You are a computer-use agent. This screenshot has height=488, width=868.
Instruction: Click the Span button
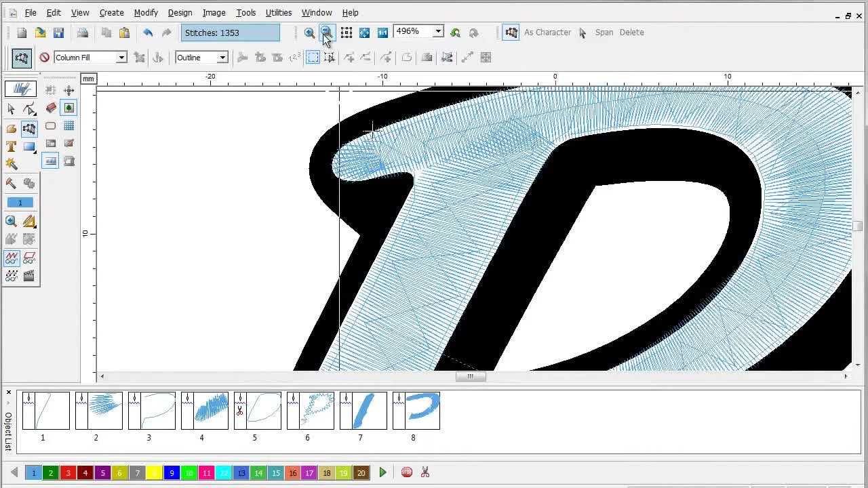(604, 33)
